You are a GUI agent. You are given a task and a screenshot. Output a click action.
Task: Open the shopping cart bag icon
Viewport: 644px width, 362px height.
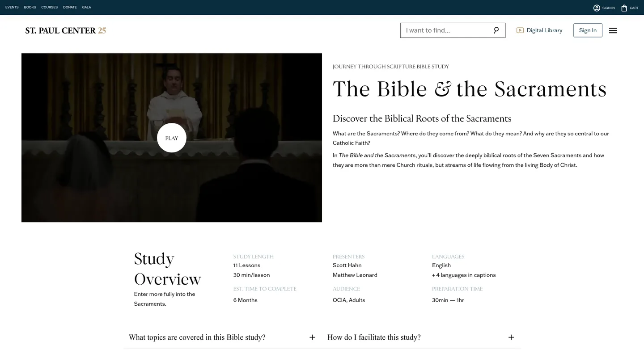coord(624,8)
